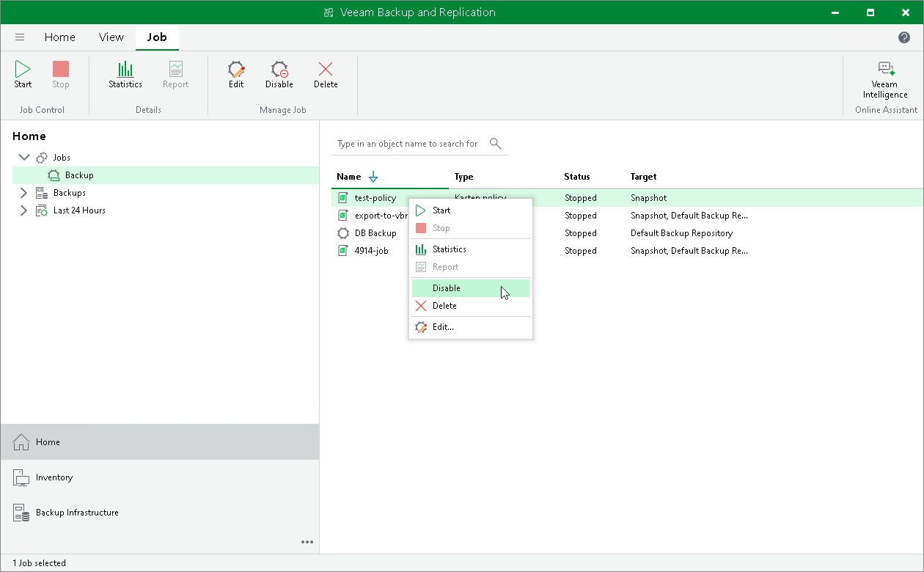Choose Stop in the context menu
924x572 pixels.
pyautogui.click(x=471, y=228)
